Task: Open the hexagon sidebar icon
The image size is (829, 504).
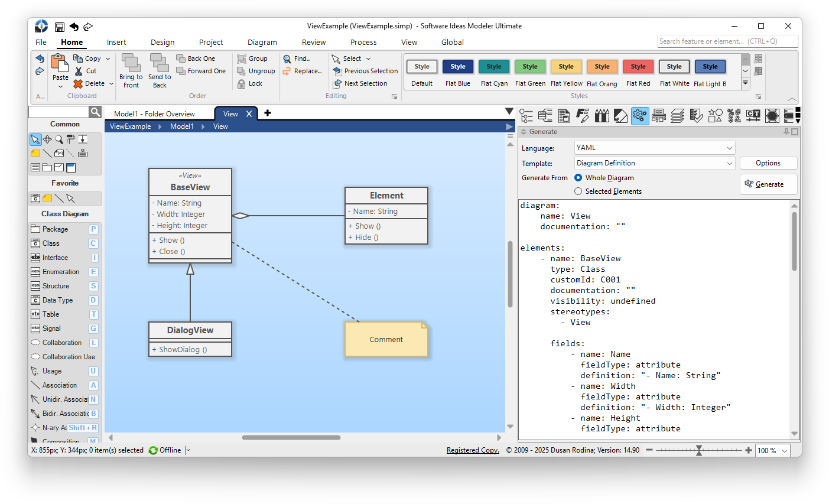Action: [x=772, y=115]
